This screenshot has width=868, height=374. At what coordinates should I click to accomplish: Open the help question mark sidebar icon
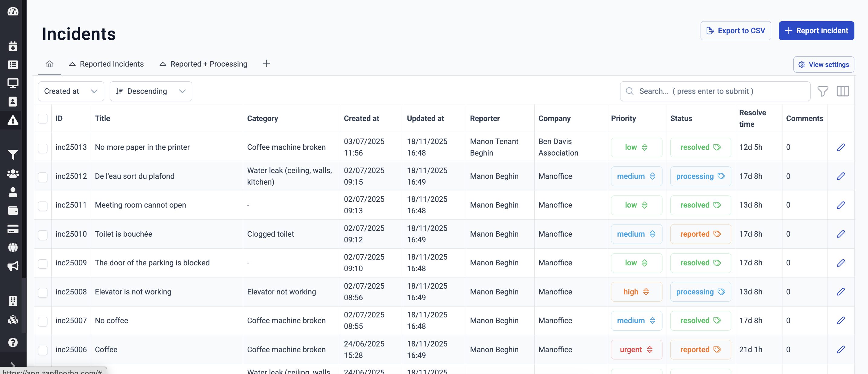(13, 342)
